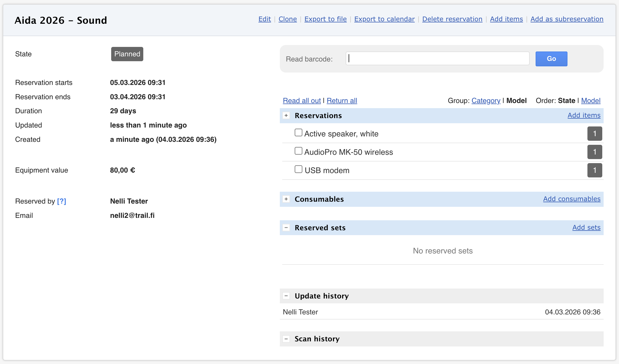Tick the AudioPro MK-50 wireless checkbox

coord(298,151)
